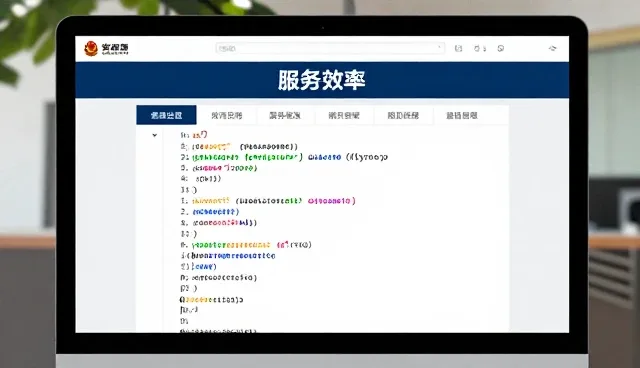Select the highlighted dark blue tab

click(166, 115)
